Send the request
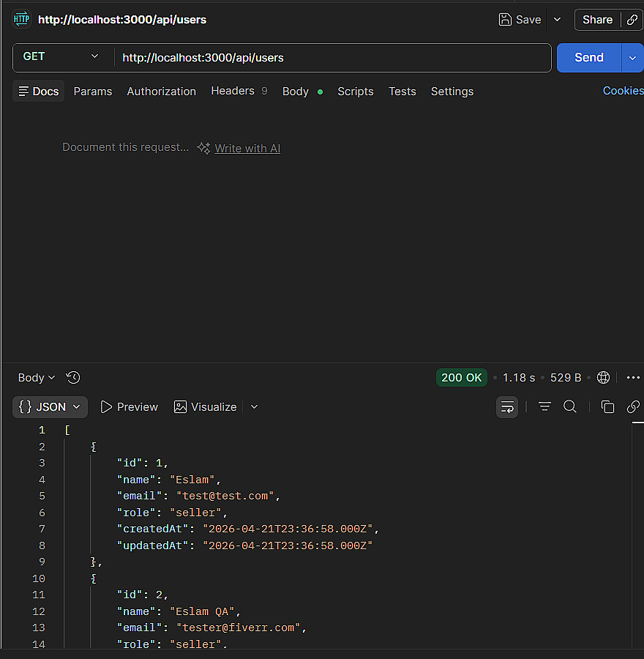This screenshot has height=659, width=644. tap(588, 57)
